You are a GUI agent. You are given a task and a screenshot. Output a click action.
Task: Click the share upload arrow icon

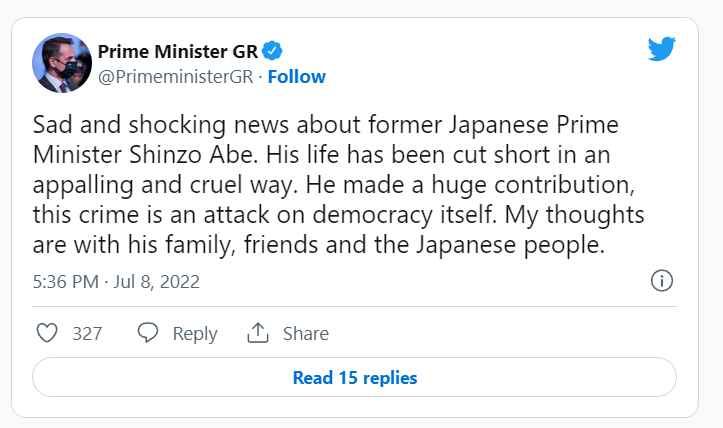(x=258, y=333)
